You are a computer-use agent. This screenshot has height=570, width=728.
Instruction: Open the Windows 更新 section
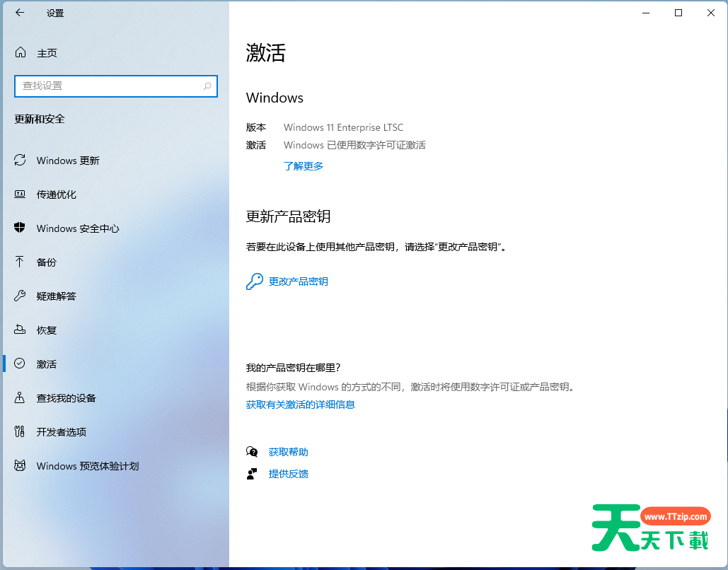(x=68, y=161)
